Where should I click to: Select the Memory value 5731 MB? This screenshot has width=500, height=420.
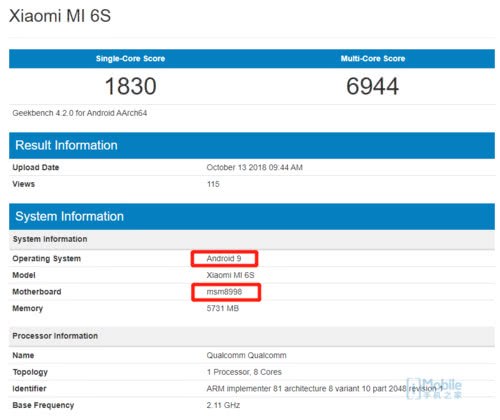(x=223, y=308)
